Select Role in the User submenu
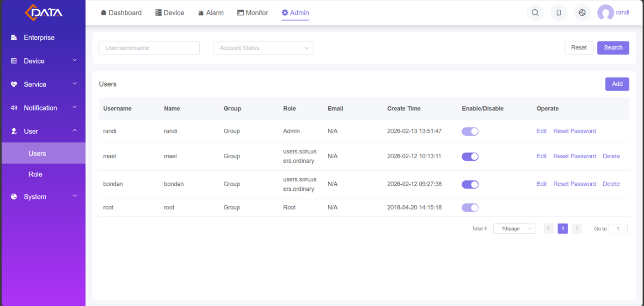Image resolution: width=644 pixels, height=306 pixels. click(x=35, y=174)
